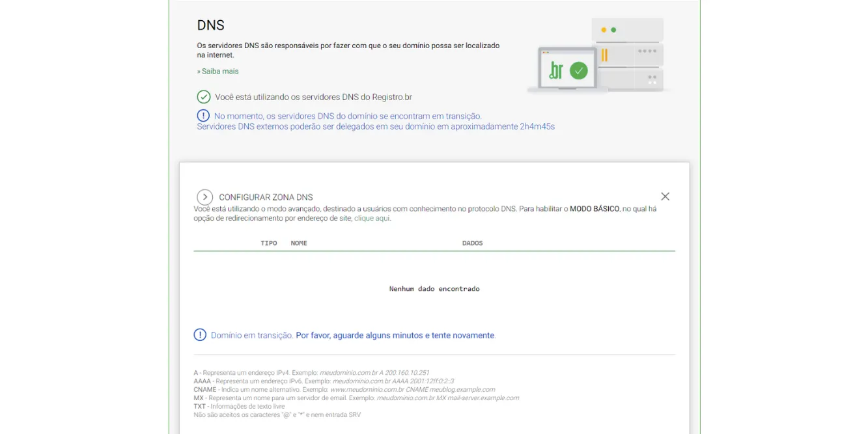The image size is (868, 434).
Task: Select the AAAA record type description line
Action: (x=324, y=381)
